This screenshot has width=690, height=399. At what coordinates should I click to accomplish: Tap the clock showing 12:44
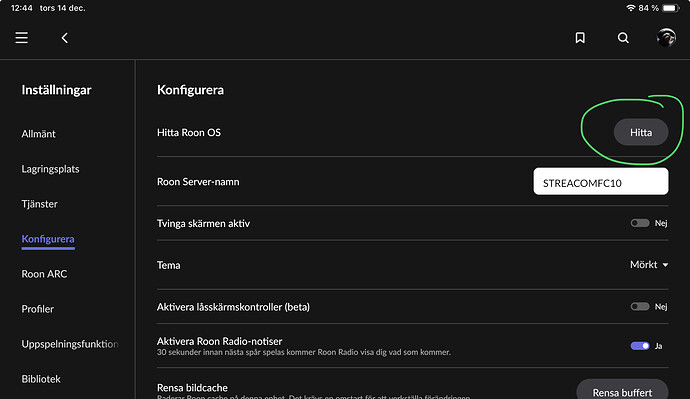click(x=22, y=8)
